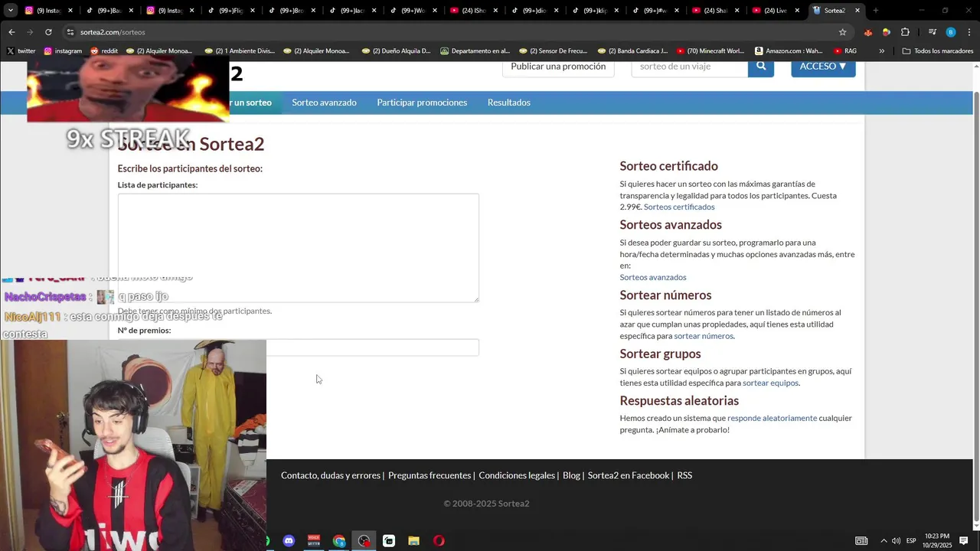
Task: Open Google Chrome from the taskbar
Action: pyautogui.click(x=339, y=541)
